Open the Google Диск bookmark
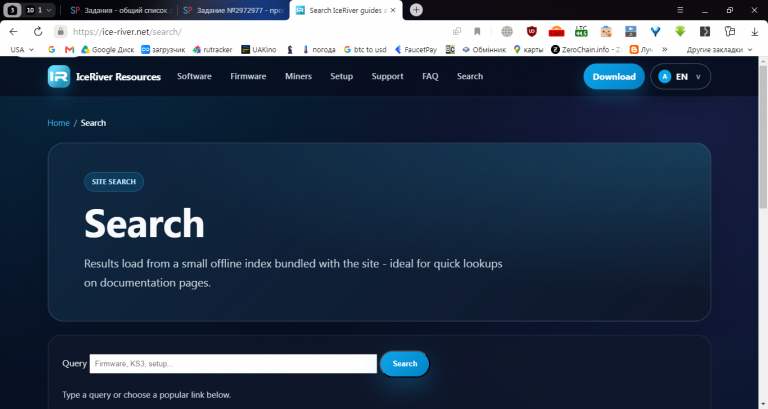Screen dimensions: 768x409 pos(108,49)
